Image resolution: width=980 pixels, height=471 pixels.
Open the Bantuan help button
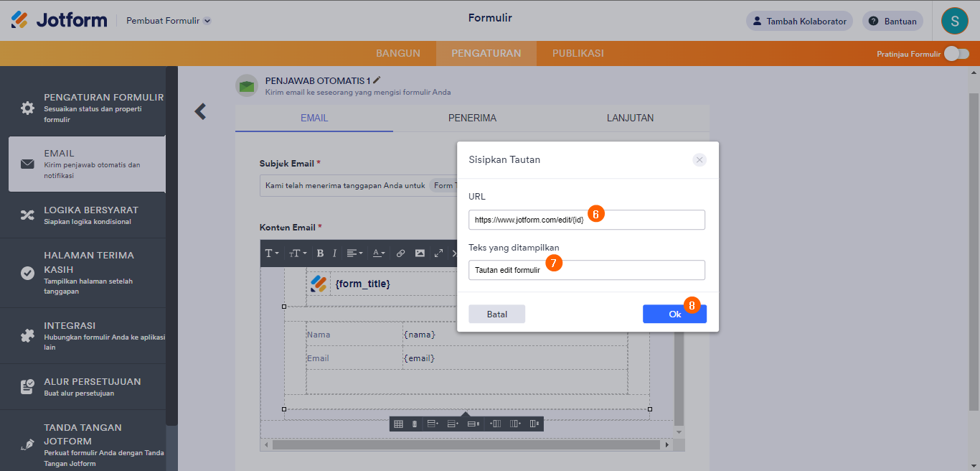click(x=892, y=21)
